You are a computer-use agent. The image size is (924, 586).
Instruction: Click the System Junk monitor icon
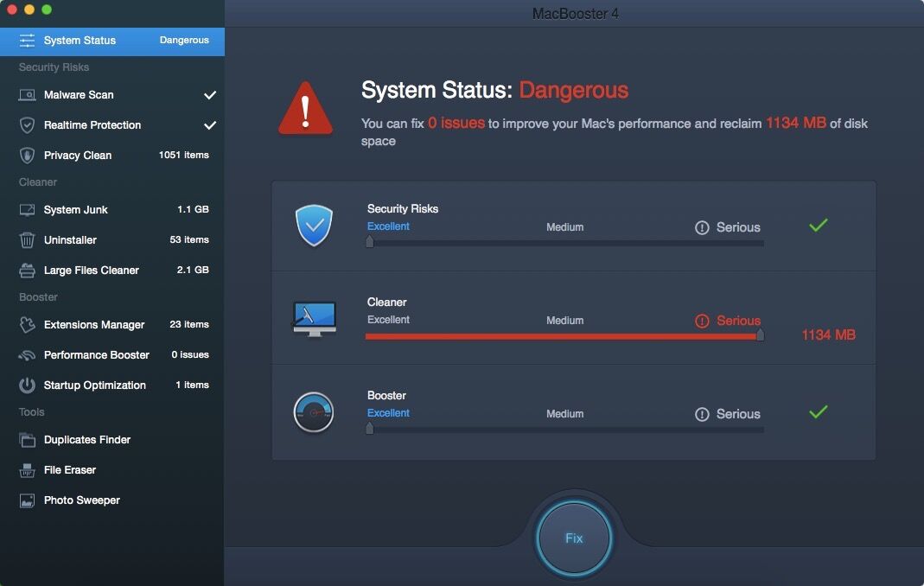(x=27, y=210)
